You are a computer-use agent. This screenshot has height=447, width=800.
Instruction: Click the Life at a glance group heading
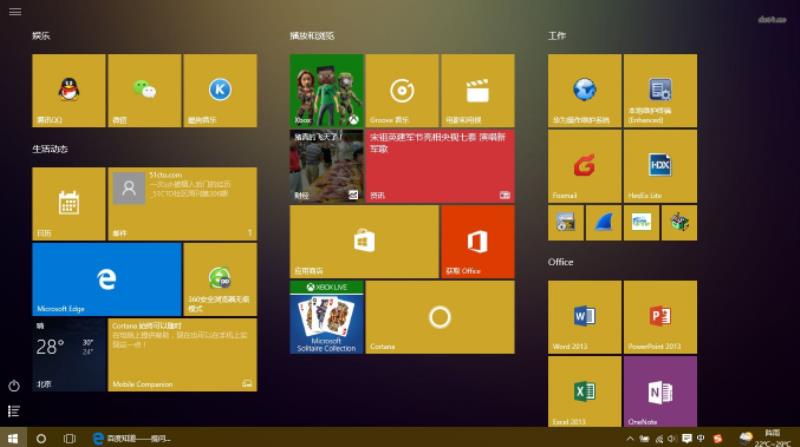50,149
